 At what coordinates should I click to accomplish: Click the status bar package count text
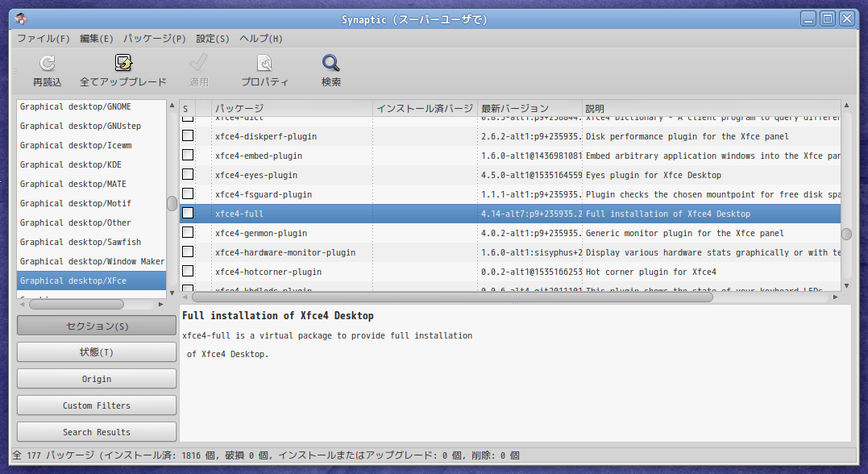pos(266,455)
